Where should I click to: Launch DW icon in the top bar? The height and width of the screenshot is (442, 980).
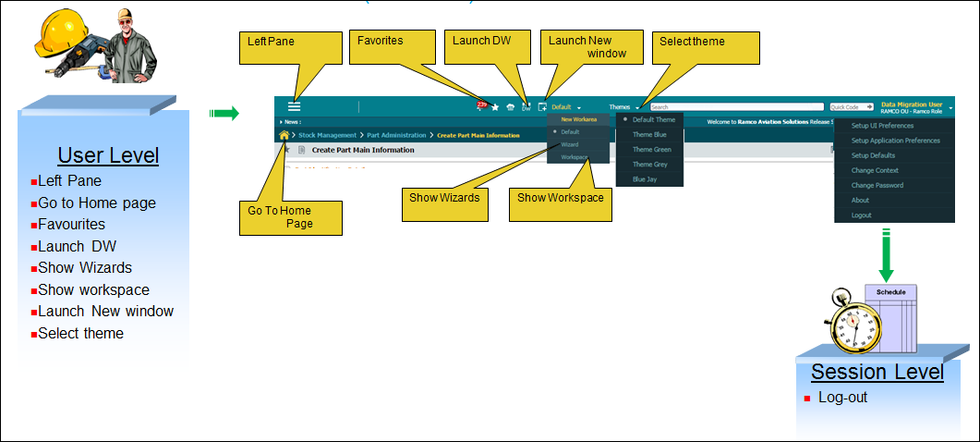526,107
